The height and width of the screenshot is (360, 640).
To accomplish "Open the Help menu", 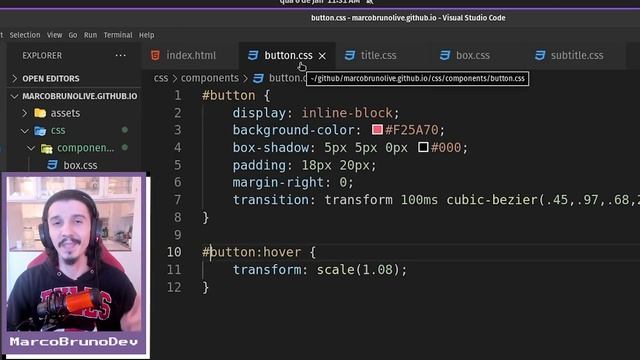I will 147,35.
